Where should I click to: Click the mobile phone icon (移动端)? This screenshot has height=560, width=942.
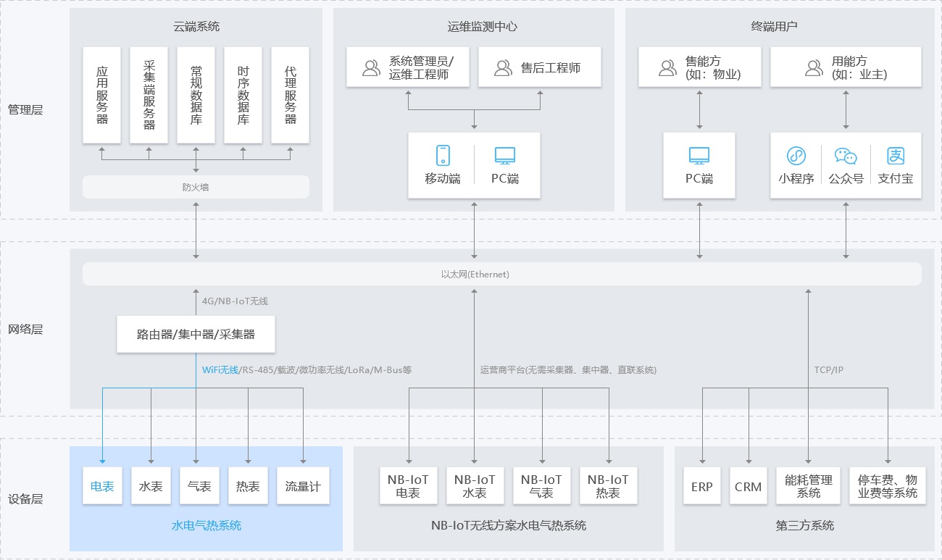click(x=443, y=155)
